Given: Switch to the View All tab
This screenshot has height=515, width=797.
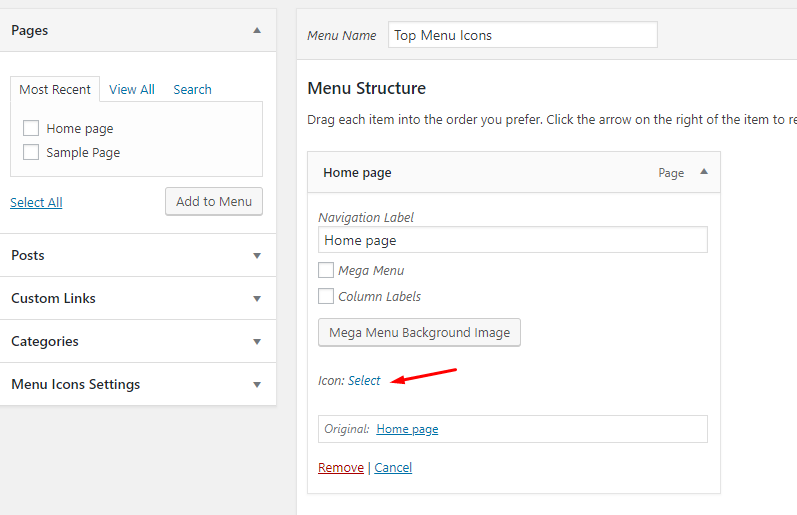Looking at the screenshot, I should tap(132, 89).
